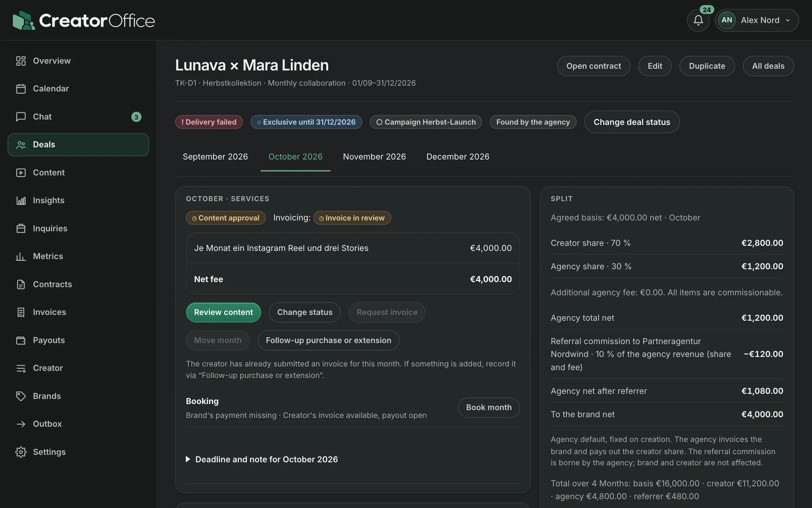Click the Invoices receipt icon
This screenshot has width=812, height=508.
point(21,312)
